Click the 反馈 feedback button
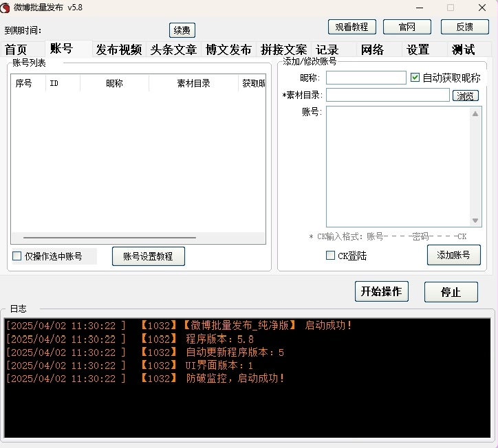Screen dimensions: 498x448 pos(465,27)
